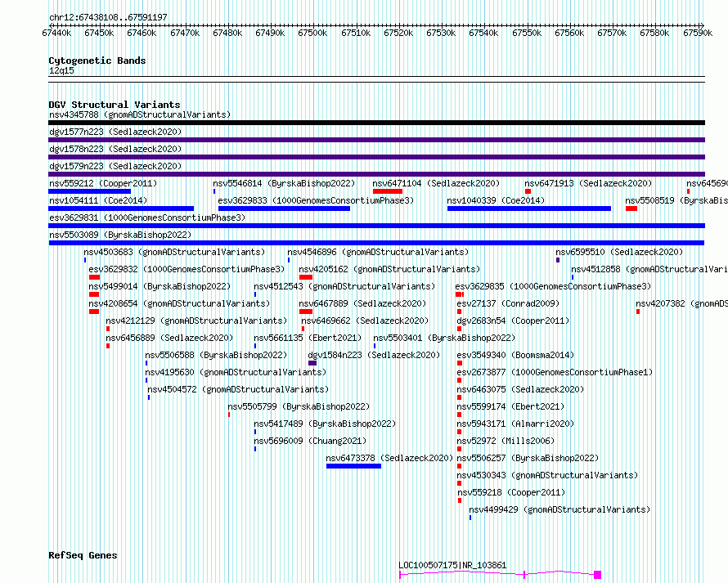Screen dimensions: 728x583
Task: Select the black nsv4345788 variant bar
Action: point(376,123)
